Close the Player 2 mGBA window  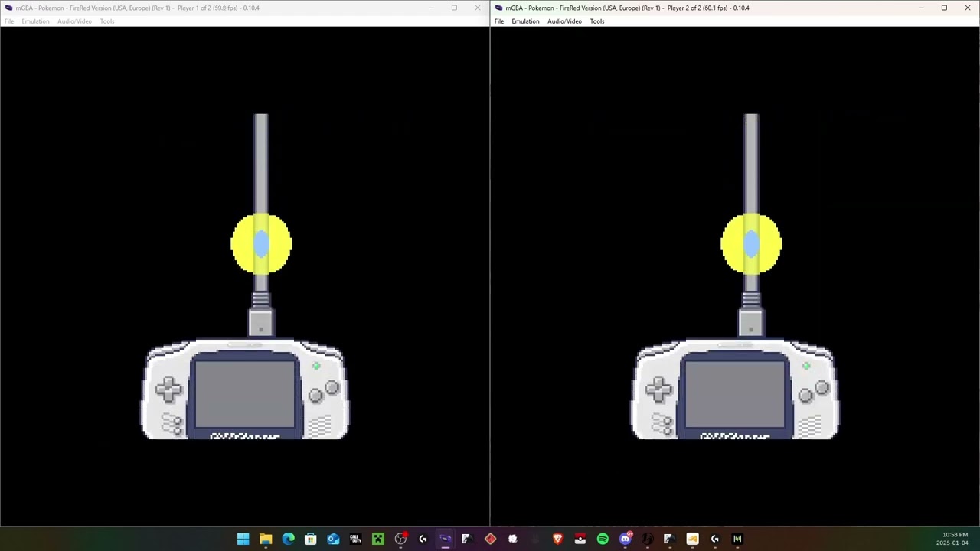click(x=968, y=8)
